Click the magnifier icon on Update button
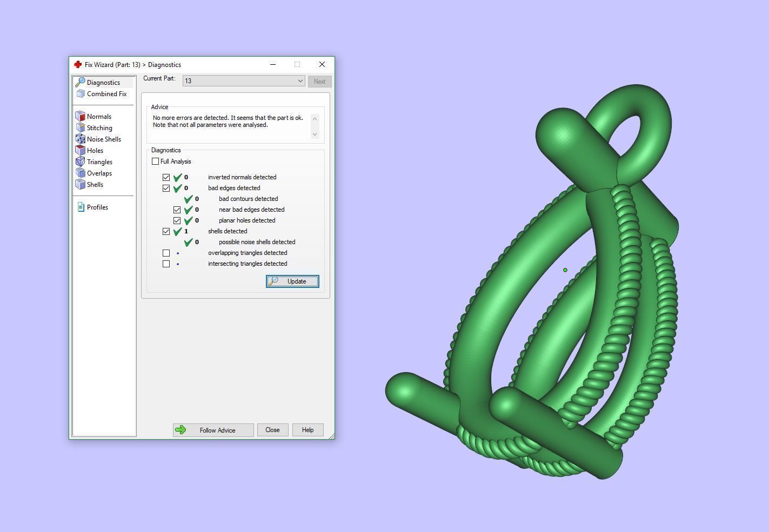 coord(274,281)
